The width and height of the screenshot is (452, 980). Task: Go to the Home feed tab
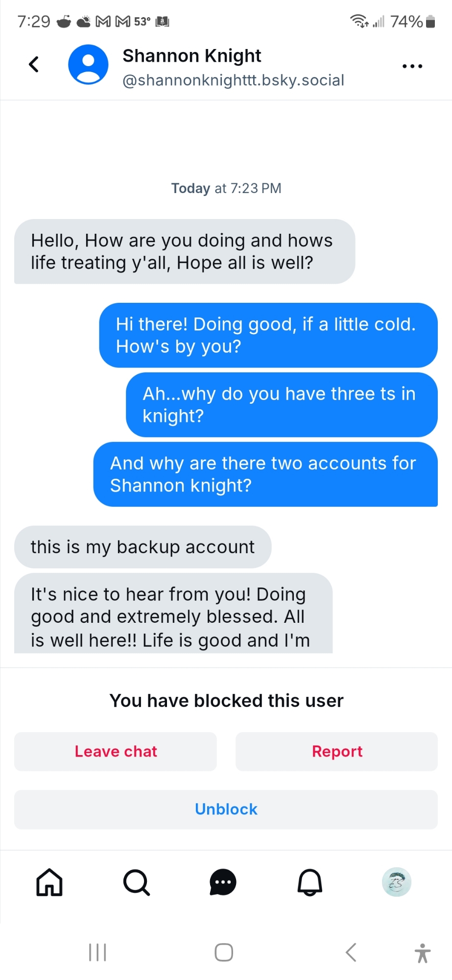[x=49, y=882]
